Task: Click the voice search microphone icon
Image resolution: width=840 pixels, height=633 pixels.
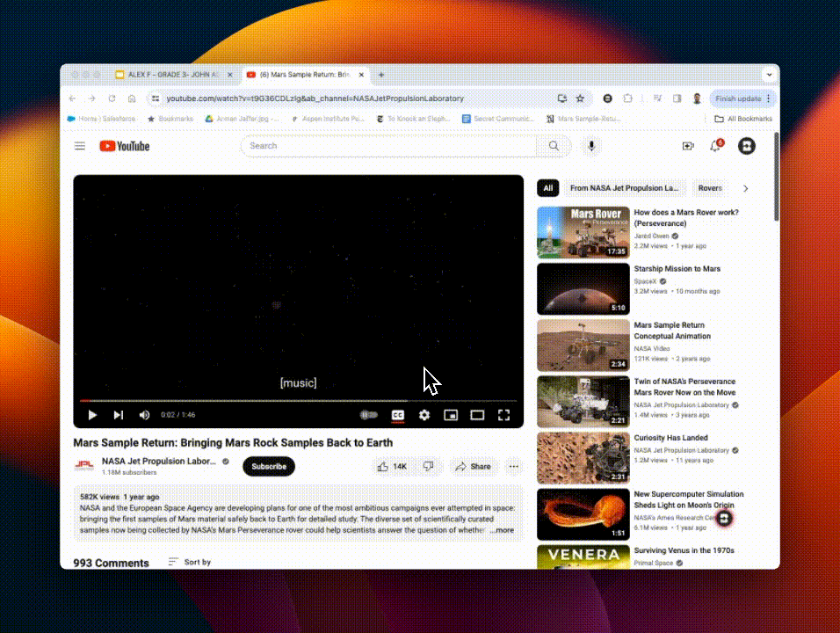Action: (x=591, y=146)
